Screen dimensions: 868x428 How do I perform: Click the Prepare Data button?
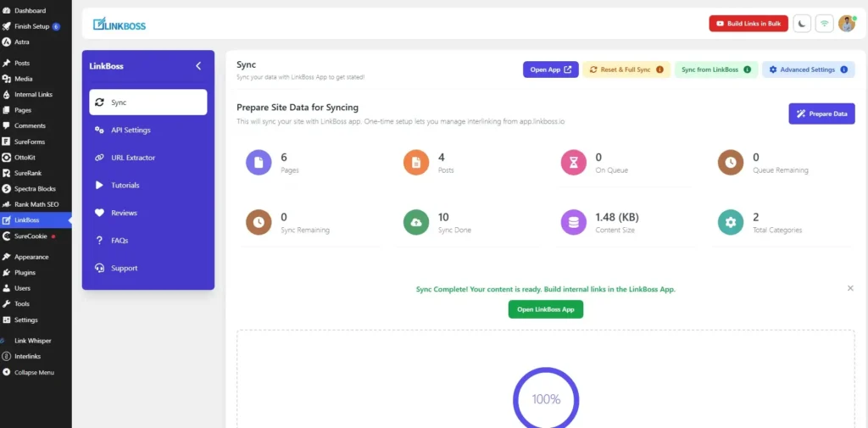[x=821, y=114]
